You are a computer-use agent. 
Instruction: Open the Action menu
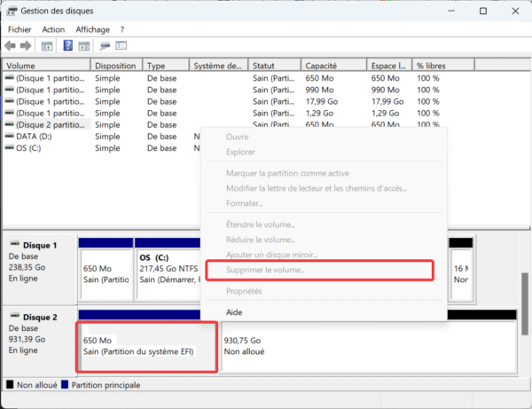coord(53,29)
